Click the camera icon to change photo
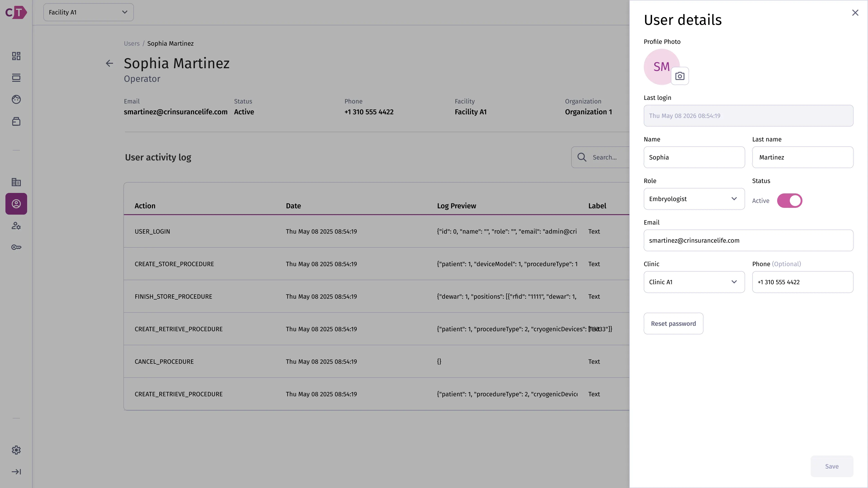Screen dimensions: 868x488 tap(680, 76)
